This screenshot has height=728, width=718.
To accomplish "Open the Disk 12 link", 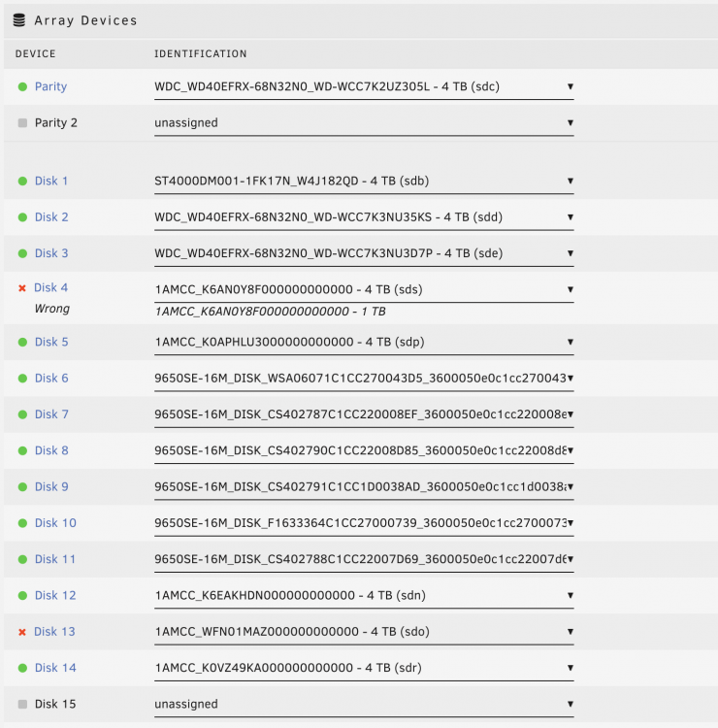I will (x=55, y=596).
